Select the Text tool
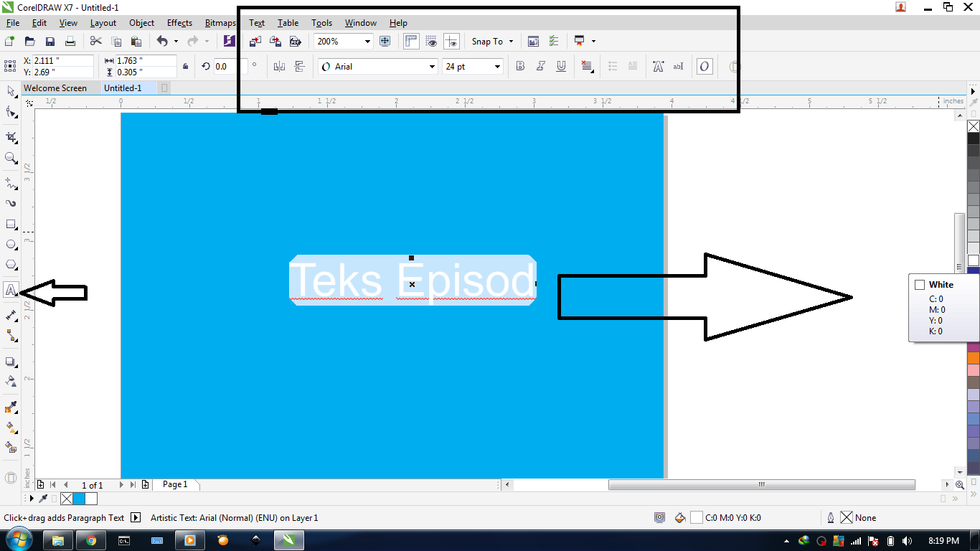The image size is (980, 551). [x=11, y=290]
